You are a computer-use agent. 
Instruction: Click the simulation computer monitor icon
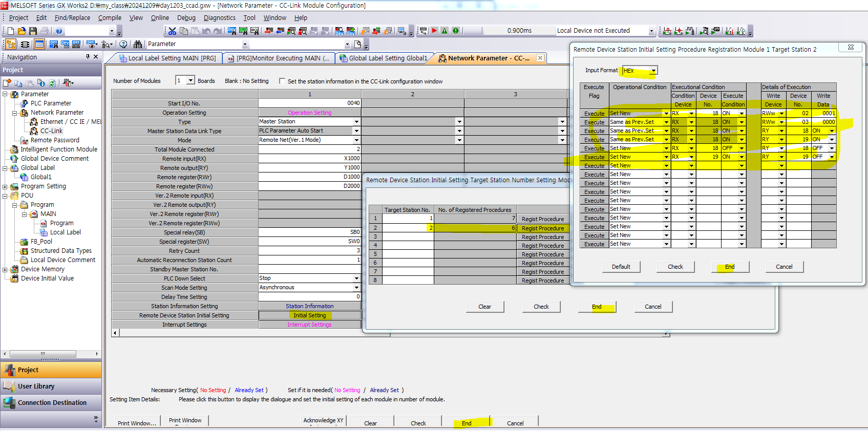[x=401, y=31]
